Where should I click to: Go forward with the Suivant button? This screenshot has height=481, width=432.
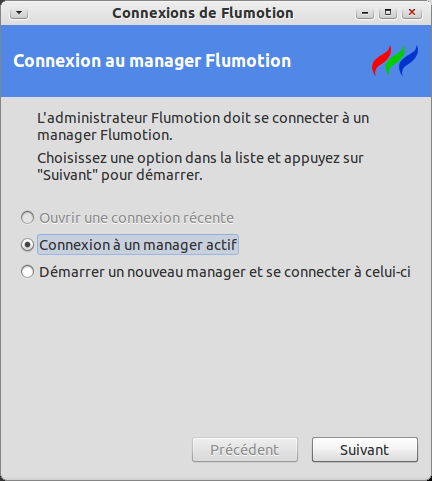click(x=365, y=450)
